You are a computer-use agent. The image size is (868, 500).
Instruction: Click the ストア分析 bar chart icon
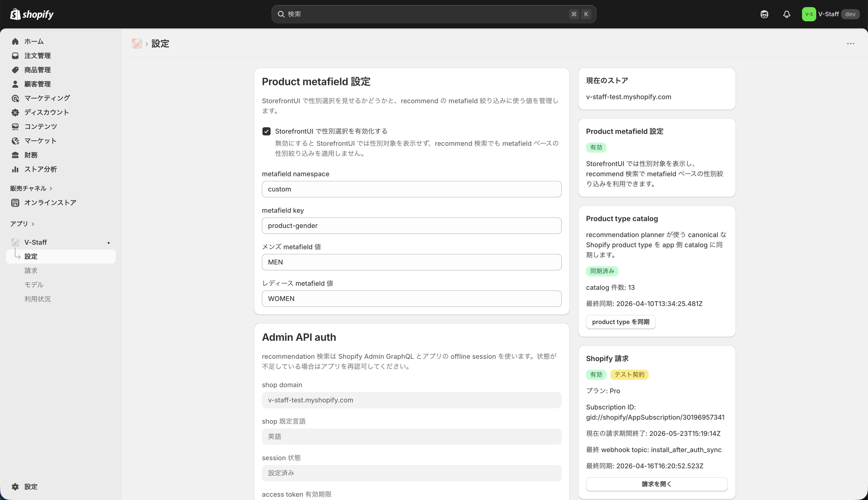[15, 169]
